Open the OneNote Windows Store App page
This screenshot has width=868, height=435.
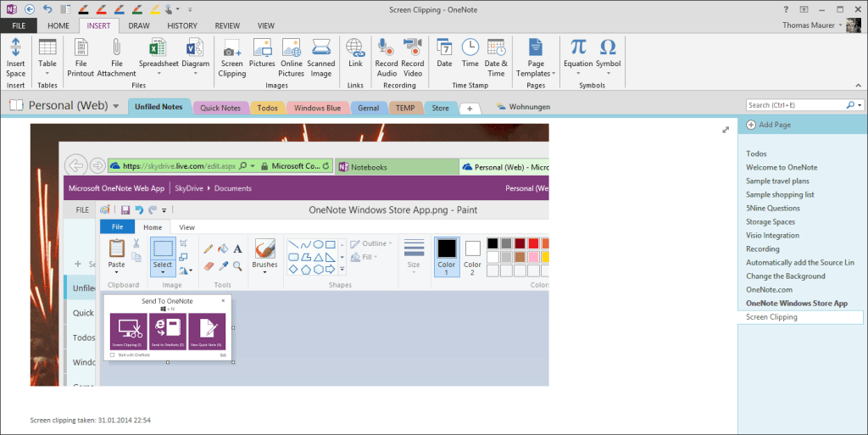(x=797, y=304)
